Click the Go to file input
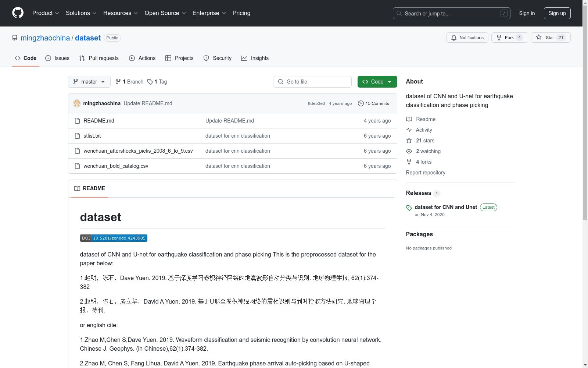This screenshot has height=368, width=588. 312,82
